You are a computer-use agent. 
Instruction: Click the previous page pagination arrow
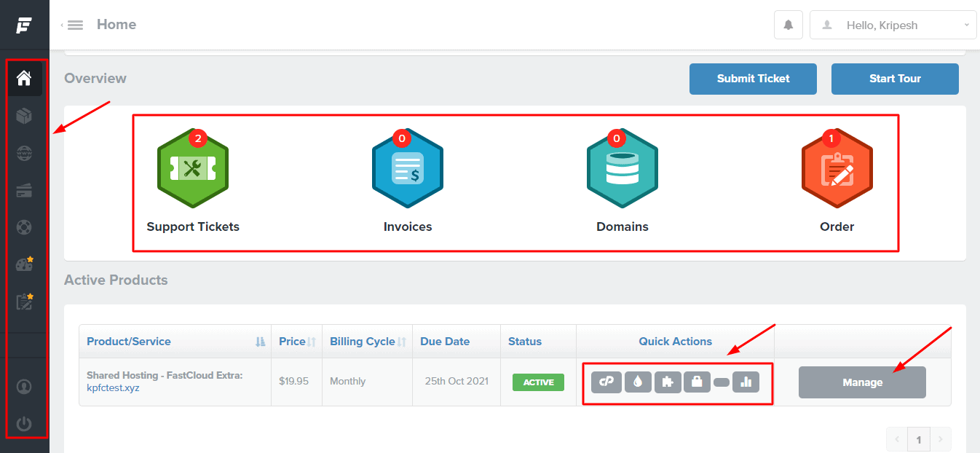(897, 440)
